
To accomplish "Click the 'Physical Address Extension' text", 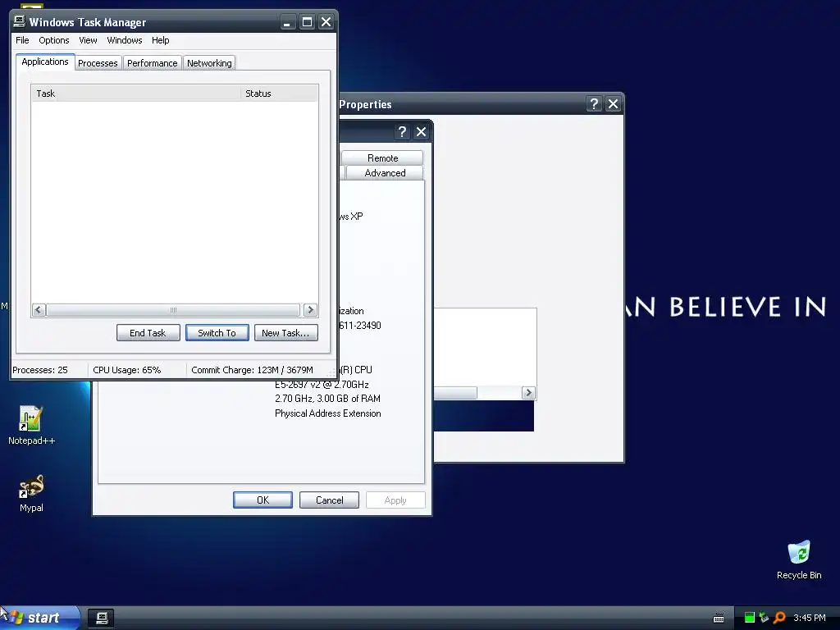I will [328, 413].
